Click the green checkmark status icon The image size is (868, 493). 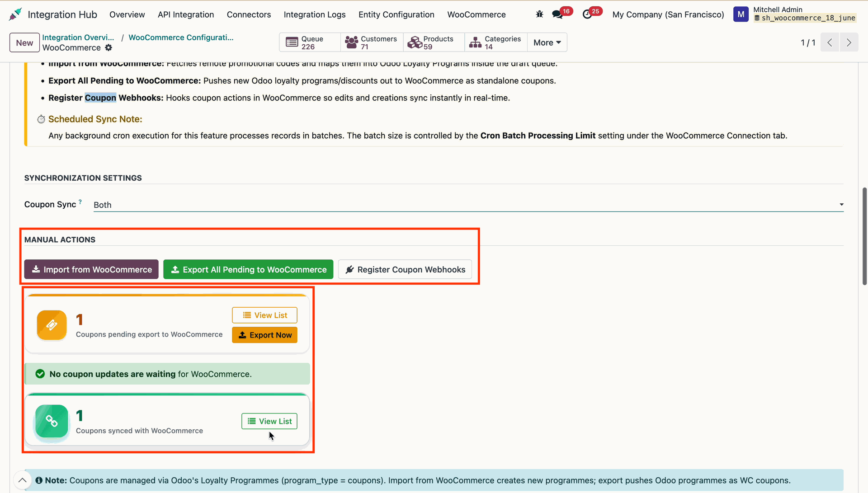[x=40, y=374]
